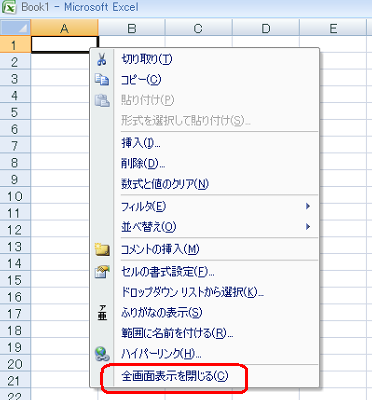The height and width of the screenshot is (400, 372).
Task: Open the フィルタ(E) menu item
Action: [x=204, y=206]
